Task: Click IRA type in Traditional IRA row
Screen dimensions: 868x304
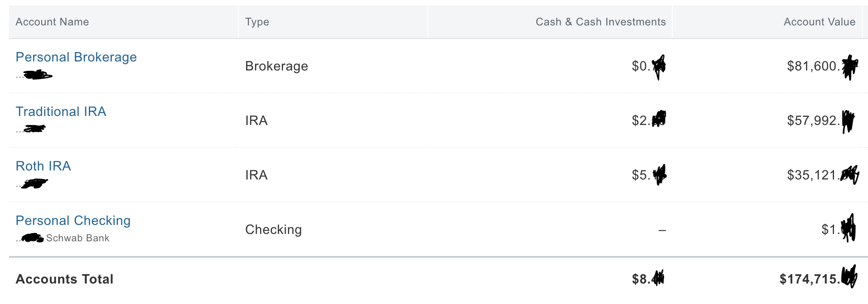Action: pos(256,121)
